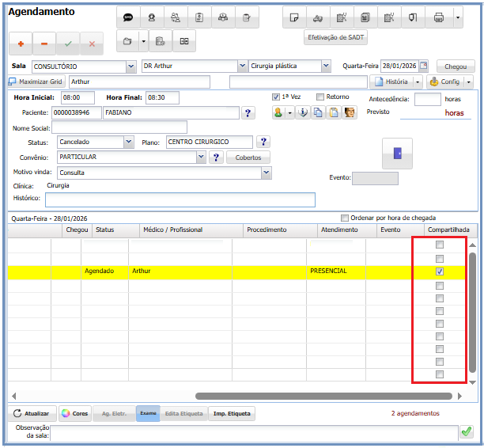Click the question mark beside Paciente field
The width and height of the screenshot is (484, 448).
tap(248, 113)
